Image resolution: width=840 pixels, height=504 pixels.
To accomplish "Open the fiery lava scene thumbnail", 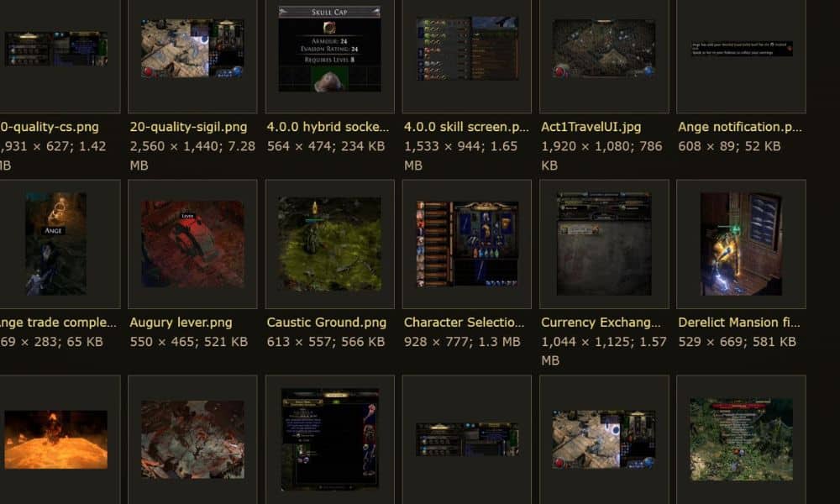I will tap(55, 439).
